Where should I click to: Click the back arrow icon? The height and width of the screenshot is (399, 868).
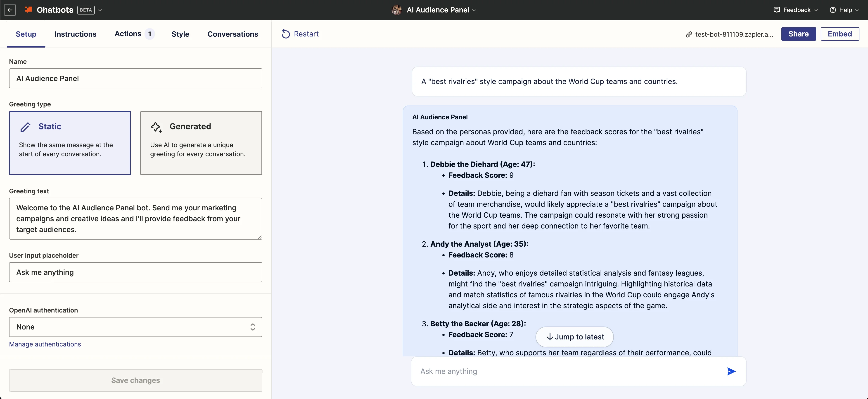pyautogui.click(x=10, y=10)
